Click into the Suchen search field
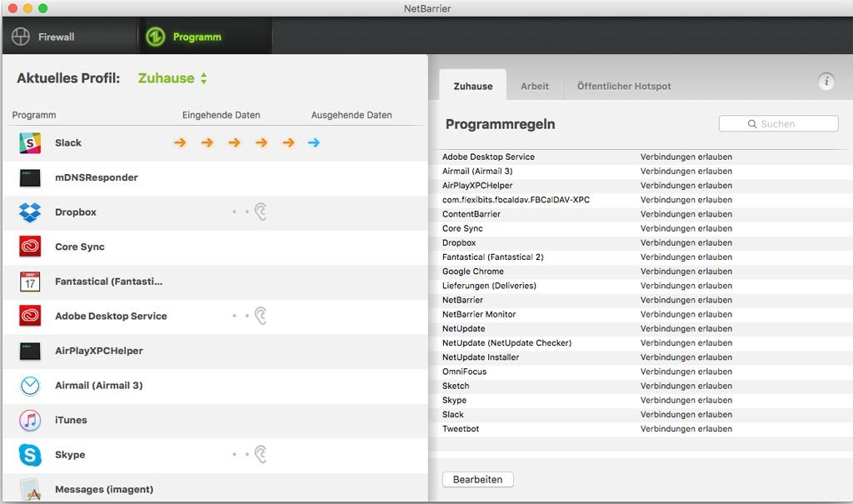 tap(779, 123)
